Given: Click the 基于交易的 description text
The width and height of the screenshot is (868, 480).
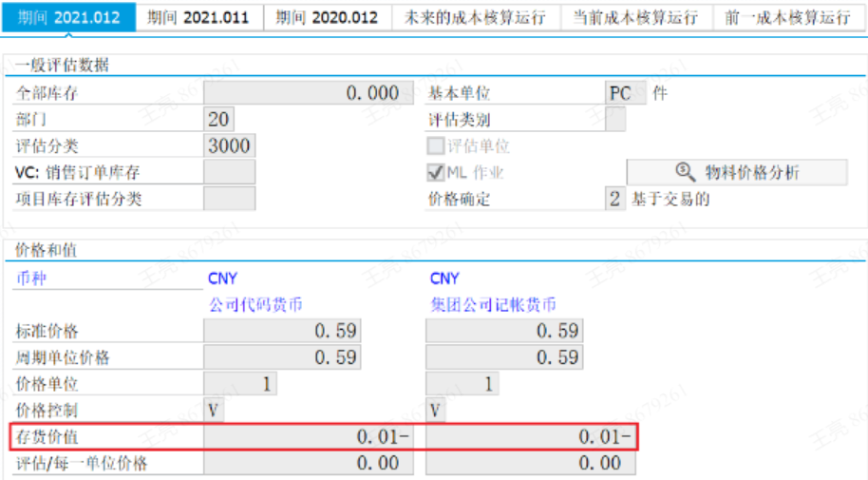Looking at the screenshot, I should (x=670, y=199).
